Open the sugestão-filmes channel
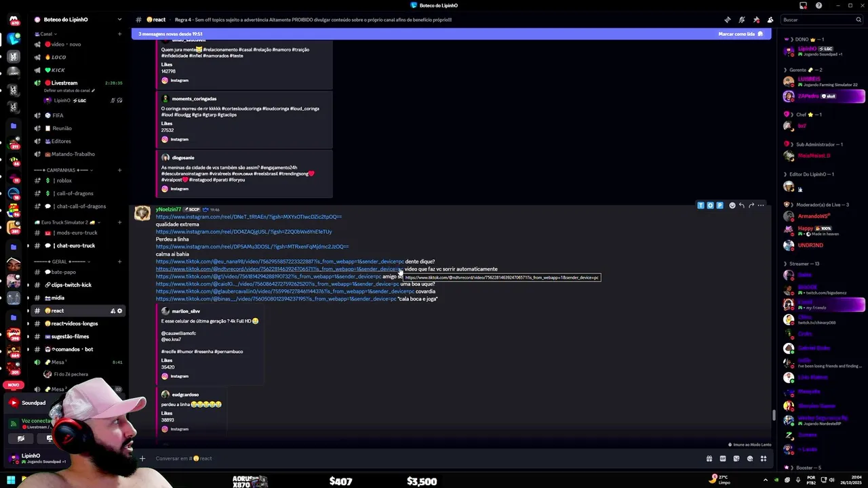The image size is (868, 488). pos(78,336)
